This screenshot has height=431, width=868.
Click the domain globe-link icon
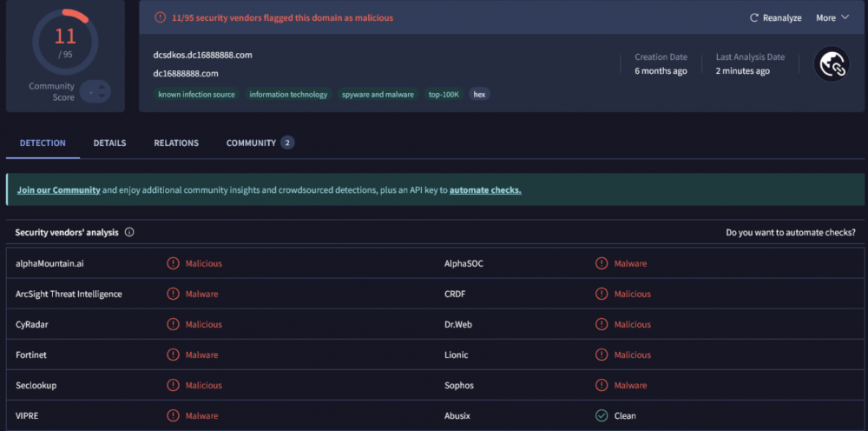pos(831,64)
